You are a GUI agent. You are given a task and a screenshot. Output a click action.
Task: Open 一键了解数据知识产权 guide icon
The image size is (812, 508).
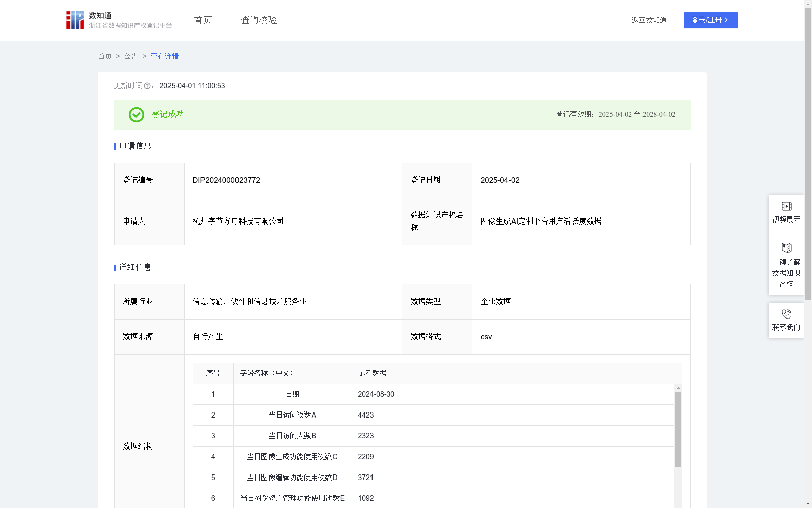[x=786, y=248]
